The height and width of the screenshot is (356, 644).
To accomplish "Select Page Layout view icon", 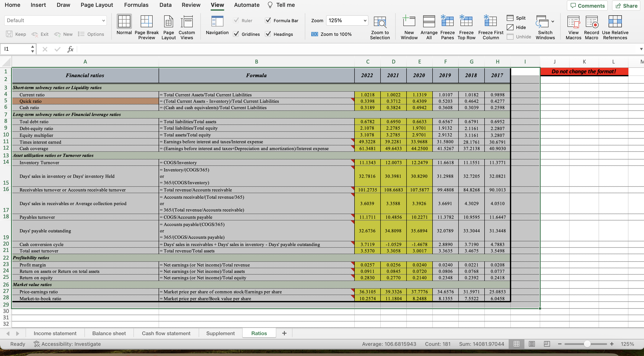I will click(x=168, y=27).
